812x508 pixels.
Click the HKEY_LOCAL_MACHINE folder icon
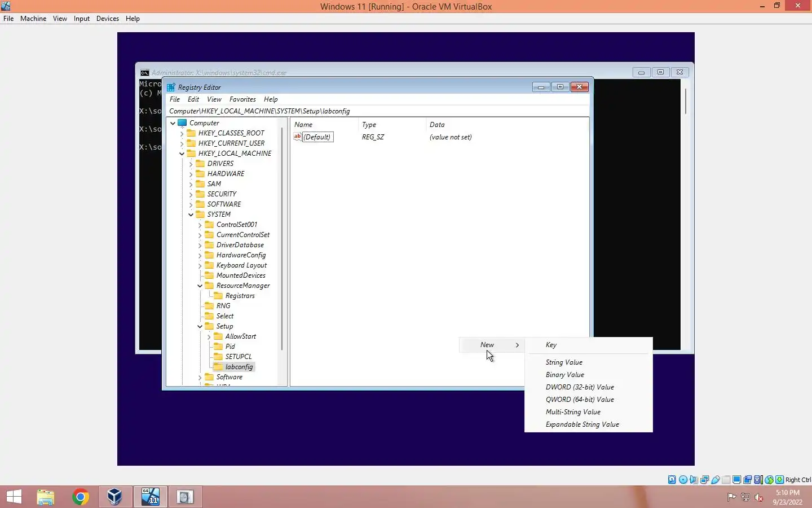tap(191, 153)
